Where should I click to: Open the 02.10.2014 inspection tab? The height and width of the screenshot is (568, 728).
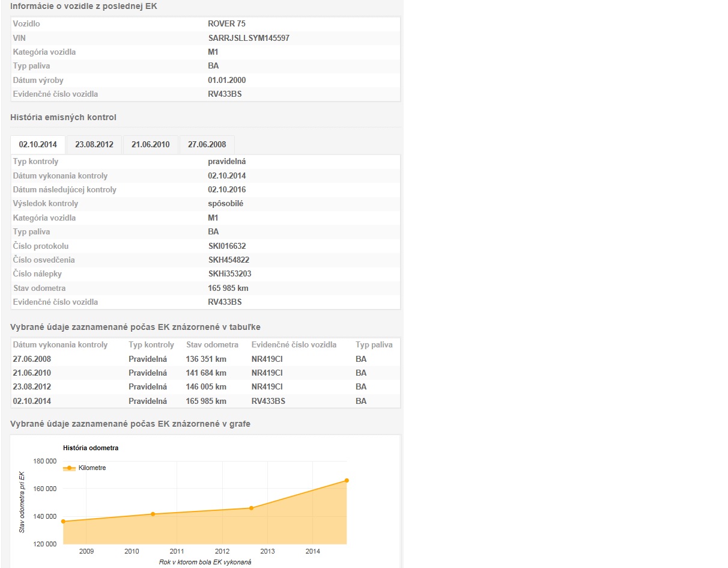(38, 145)
